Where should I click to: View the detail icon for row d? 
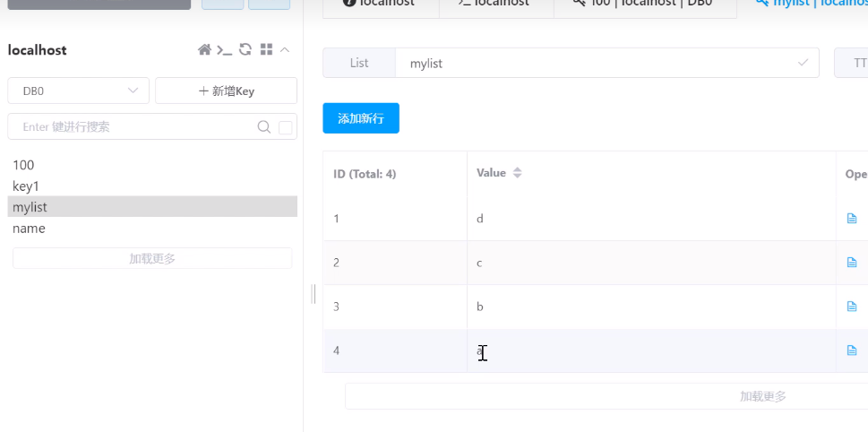click(x=852, y=218)
